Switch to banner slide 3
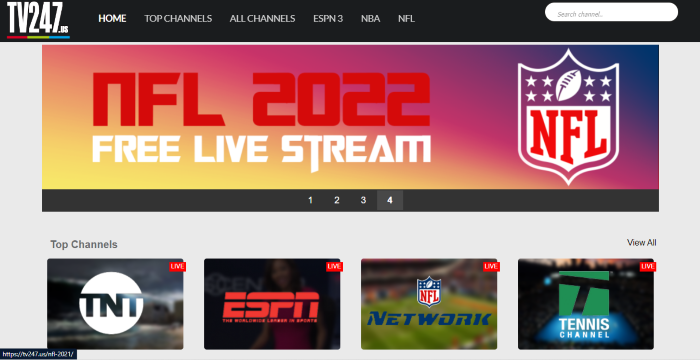Screen dimensions: 700x360 [363, 200]
